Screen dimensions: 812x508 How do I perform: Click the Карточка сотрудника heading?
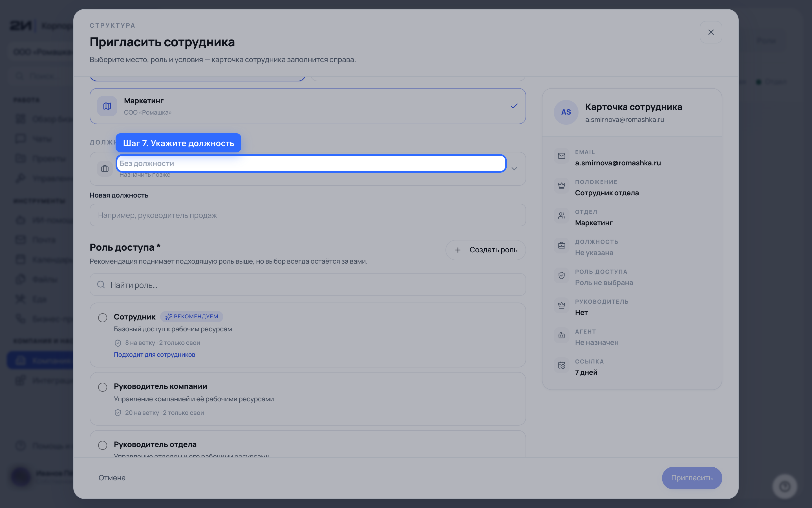[634, 107]
